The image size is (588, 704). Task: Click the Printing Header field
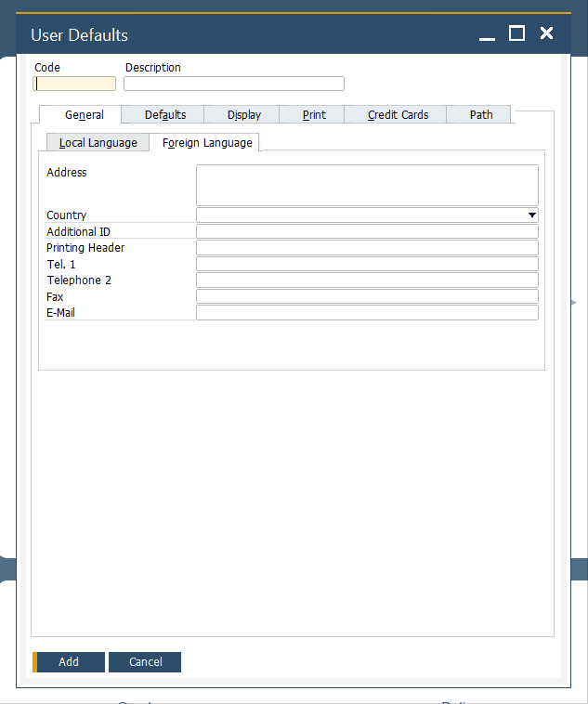pos(367,248)
